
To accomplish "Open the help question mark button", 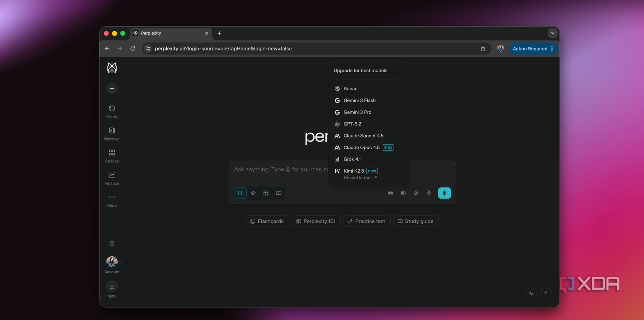I will (546, 293).
